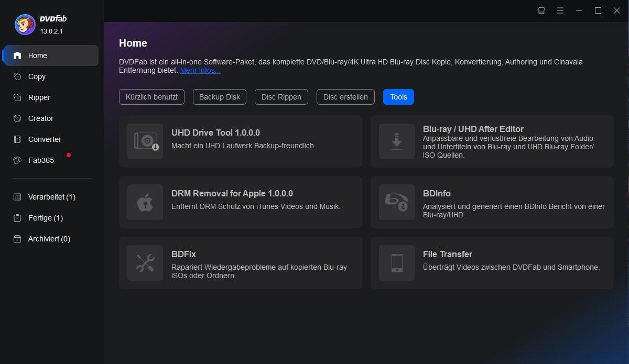Open Archiviert (0) list
629x364 pixels.
[x=51, y=239]
